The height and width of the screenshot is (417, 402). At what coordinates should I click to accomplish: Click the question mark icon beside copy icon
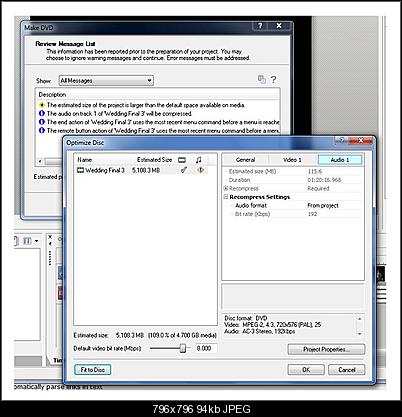tap(273, 79)
